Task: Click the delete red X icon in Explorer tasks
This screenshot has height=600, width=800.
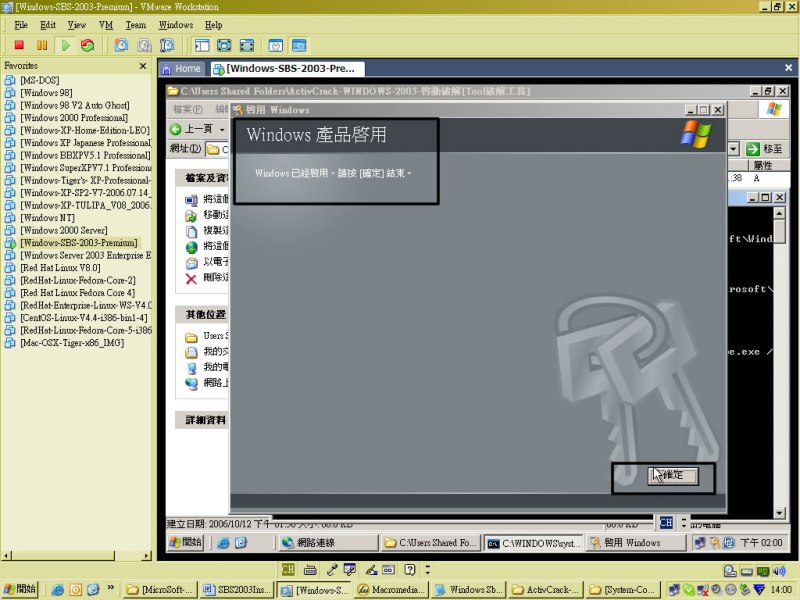Action: coord(191,279)
